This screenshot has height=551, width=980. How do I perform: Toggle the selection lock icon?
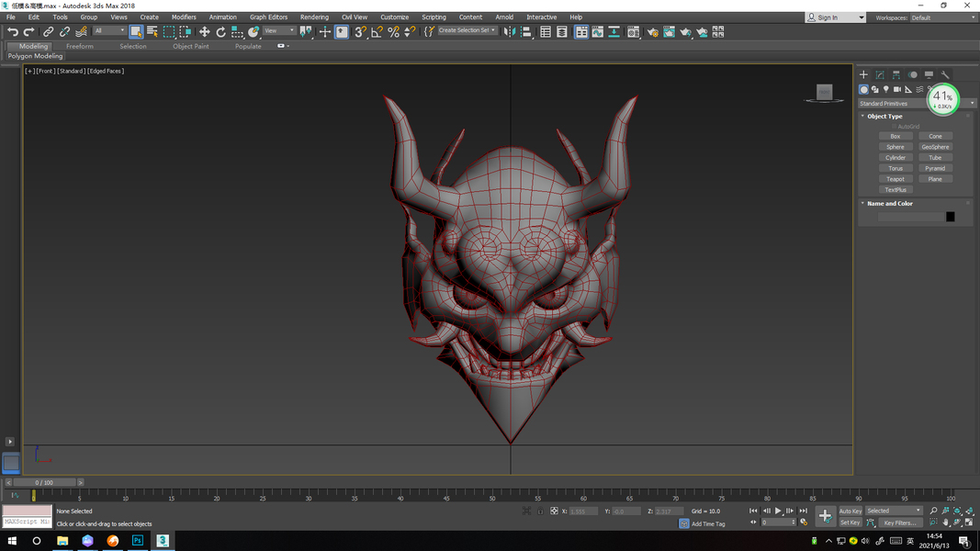(x=541, y=511)
